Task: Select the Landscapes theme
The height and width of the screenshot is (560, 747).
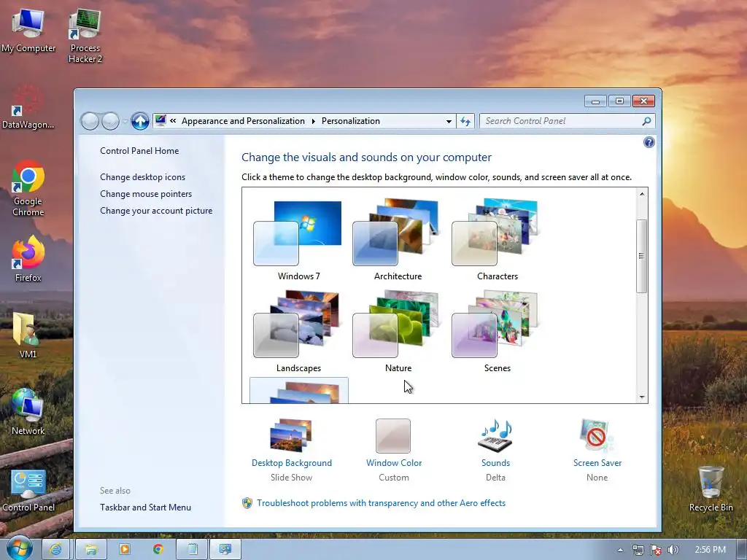Action: 298,332
